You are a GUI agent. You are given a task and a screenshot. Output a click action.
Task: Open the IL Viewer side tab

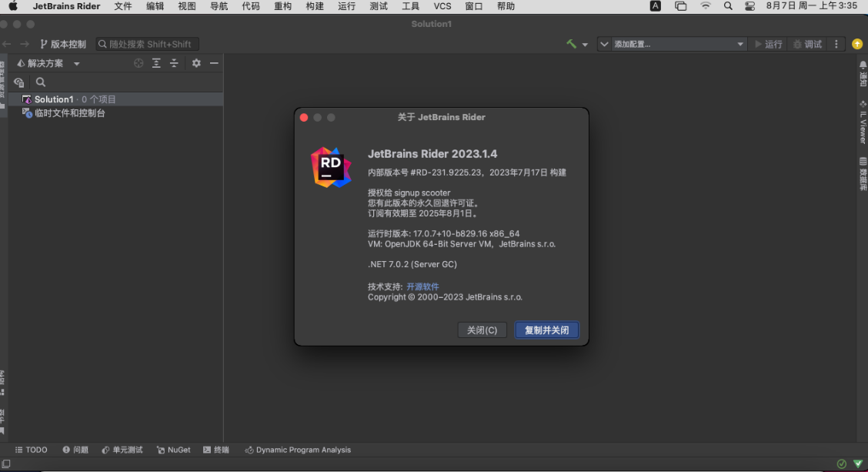(x=863, y=122)
